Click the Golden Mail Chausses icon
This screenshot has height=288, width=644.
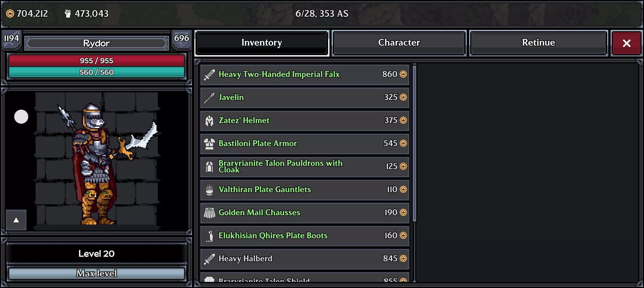coord(209,213)
